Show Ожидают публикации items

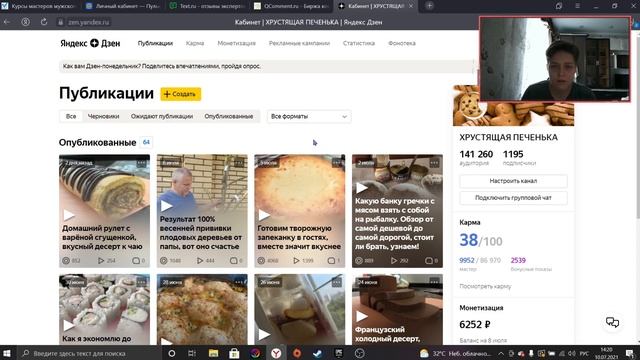[x=162, y=116]
